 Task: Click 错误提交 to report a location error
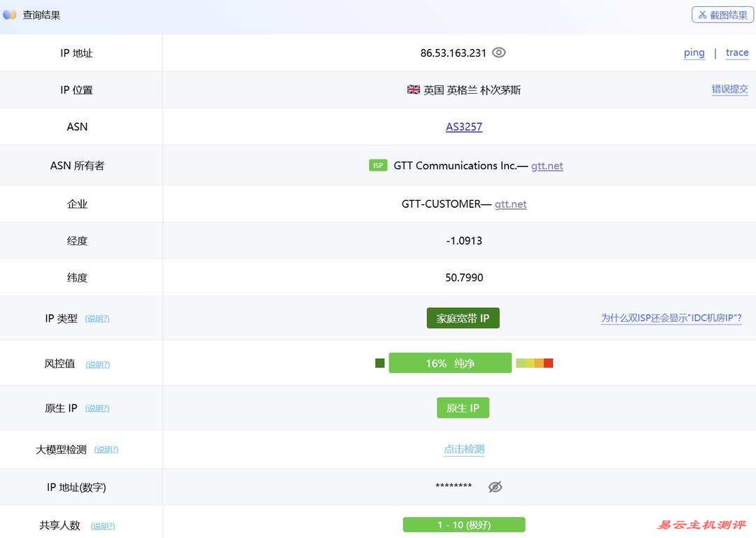point(730,89)
